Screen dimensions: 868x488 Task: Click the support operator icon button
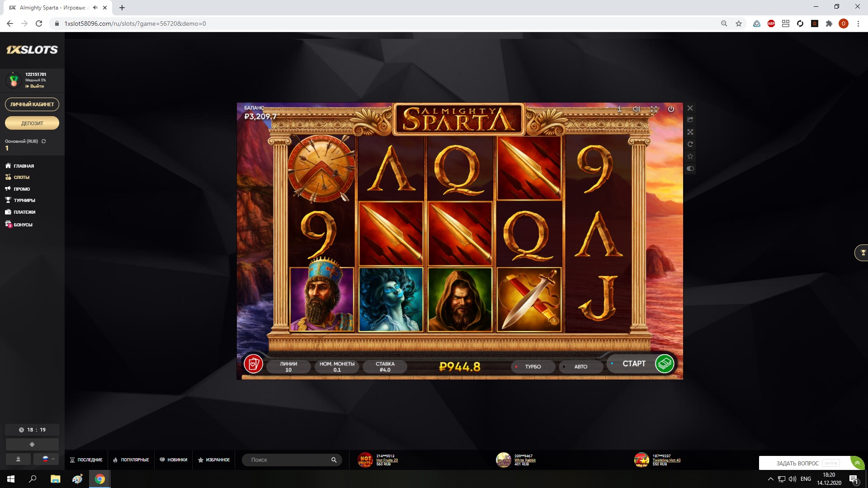click(x=18, y=459)
